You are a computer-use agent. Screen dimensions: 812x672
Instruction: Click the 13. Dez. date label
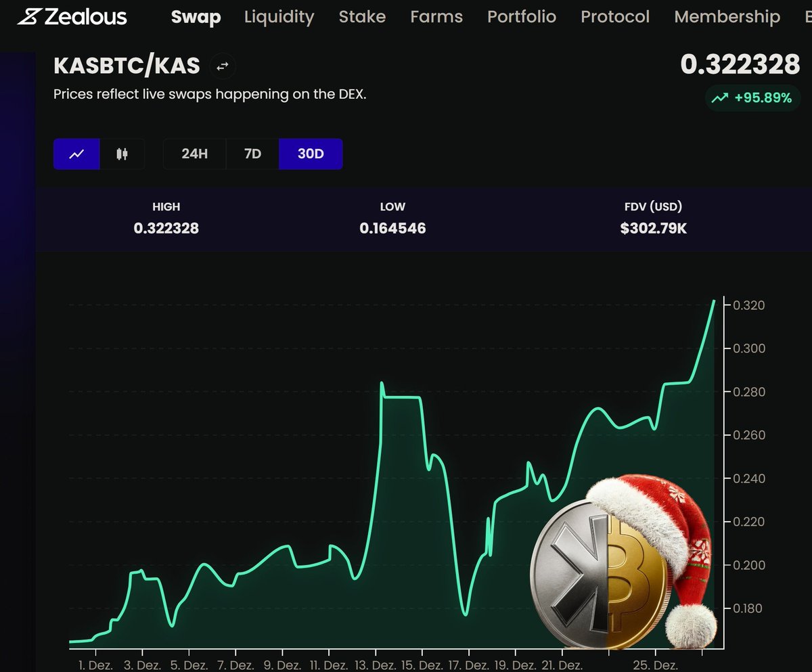[x=376, y=665]
